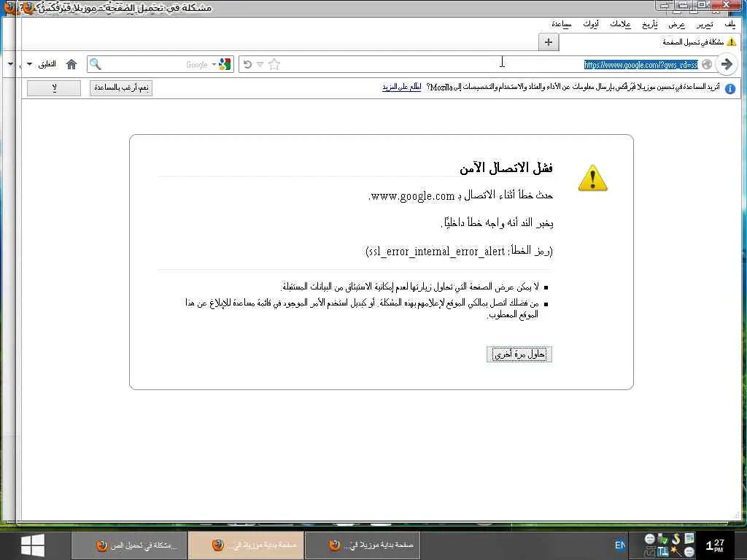Click the حاول مرة أخرى retry button
Screen dimensions: 747x560
click(519, 354)
